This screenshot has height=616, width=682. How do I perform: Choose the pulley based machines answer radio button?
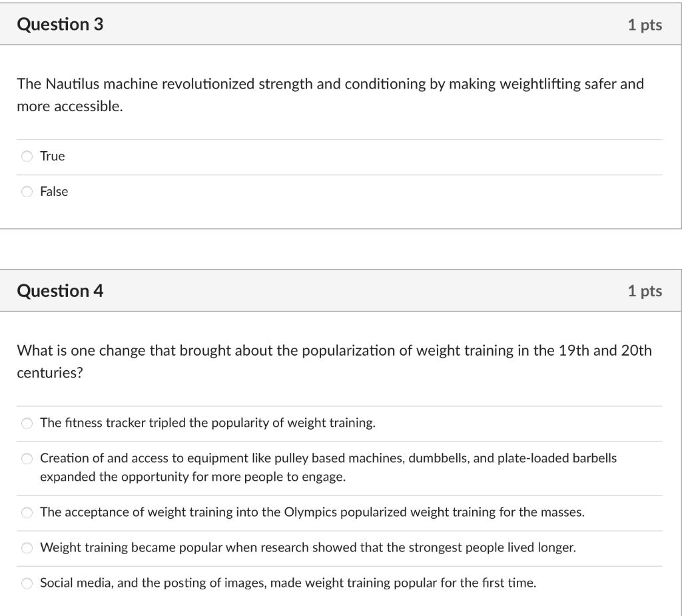pyautogui.click(x=27, y=459)
